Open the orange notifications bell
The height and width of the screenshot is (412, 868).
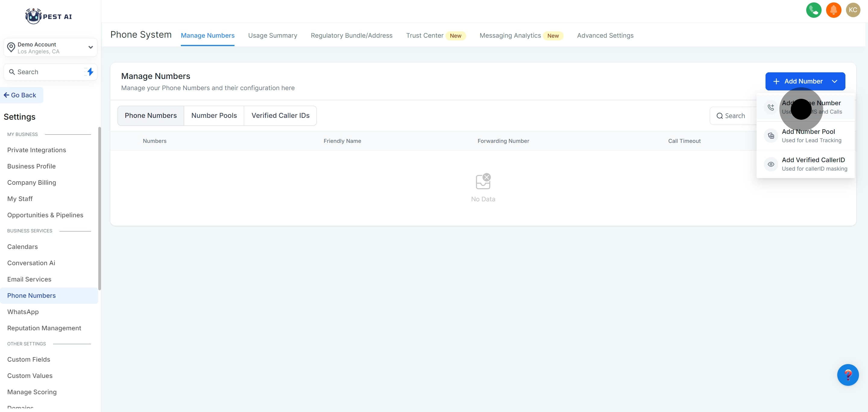[833, 10]
